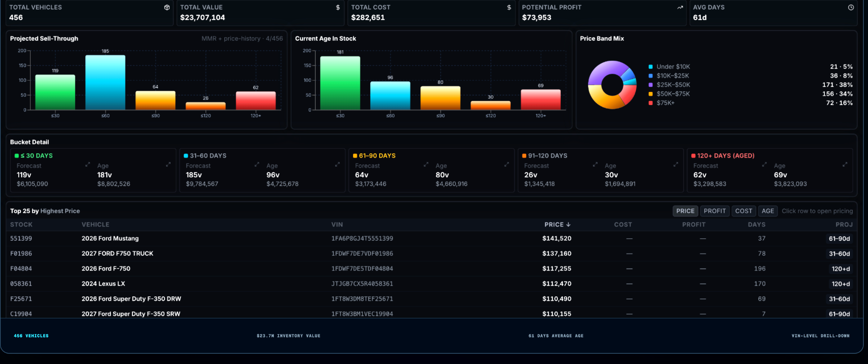Sort by the DAYS column header

pyautogui.click(x=757, y=225)
